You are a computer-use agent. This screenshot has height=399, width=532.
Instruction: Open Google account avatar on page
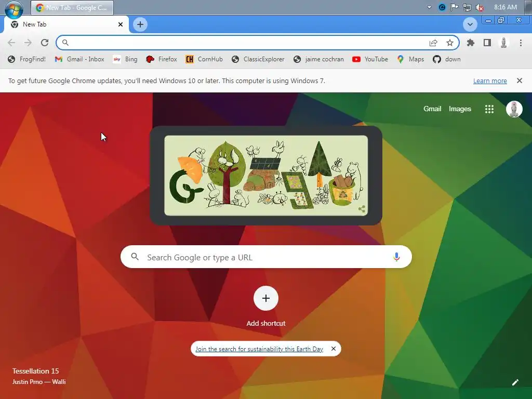pyautogui.click(x=514, y=109)
